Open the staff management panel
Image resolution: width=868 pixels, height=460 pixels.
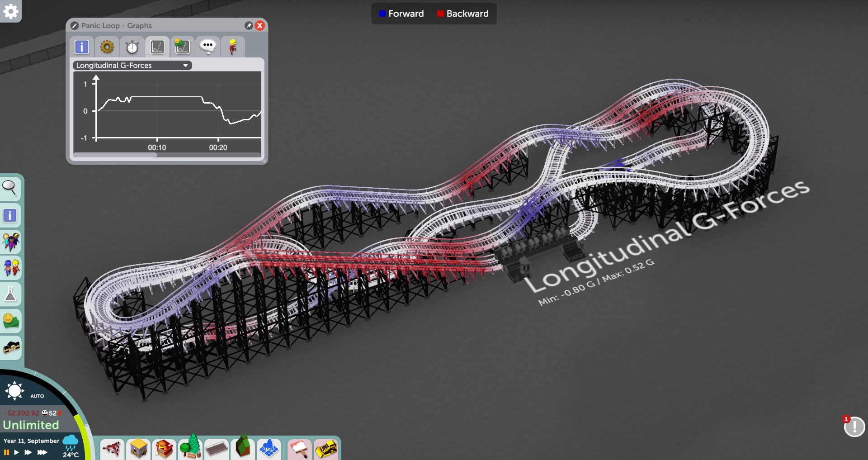click(x=10, y=268)
